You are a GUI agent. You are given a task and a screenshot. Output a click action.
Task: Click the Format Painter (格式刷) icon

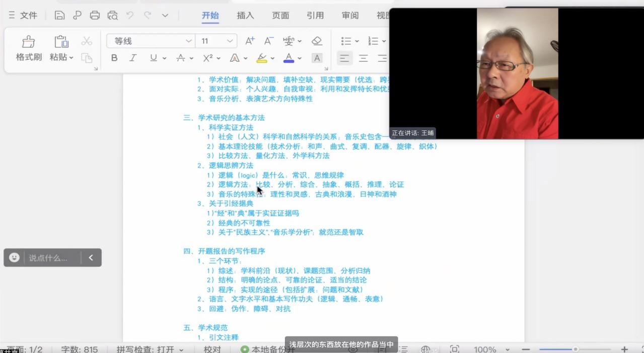[x=29, y=42]
